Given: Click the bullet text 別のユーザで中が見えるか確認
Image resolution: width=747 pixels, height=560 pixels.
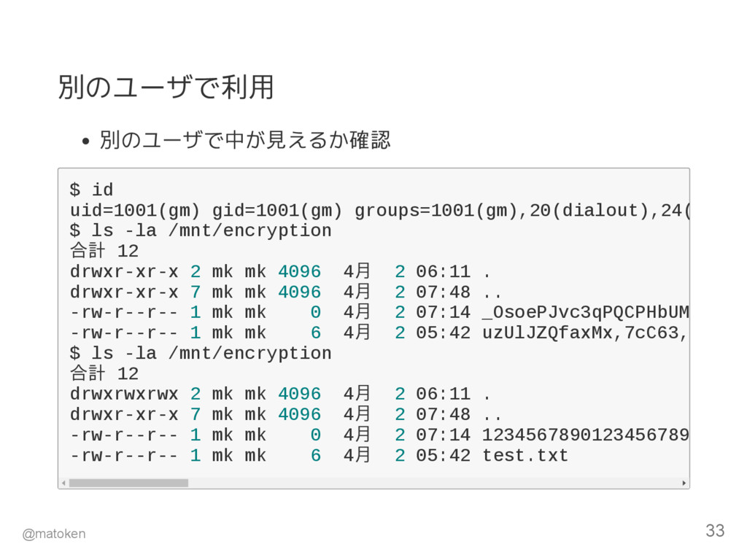Looking at the screenshot, I should click(x=245, y=140).
